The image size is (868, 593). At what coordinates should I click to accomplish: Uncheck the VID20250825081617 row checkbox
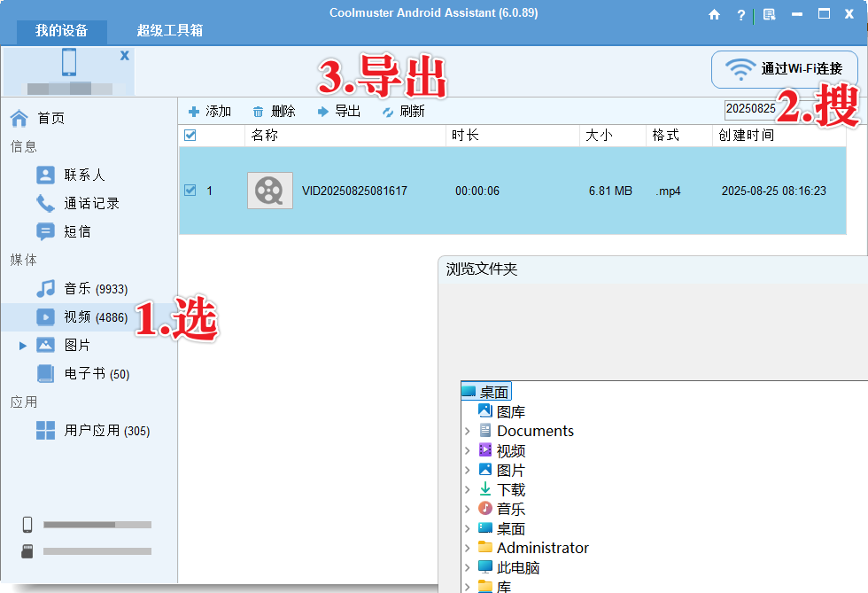(190, 191)
